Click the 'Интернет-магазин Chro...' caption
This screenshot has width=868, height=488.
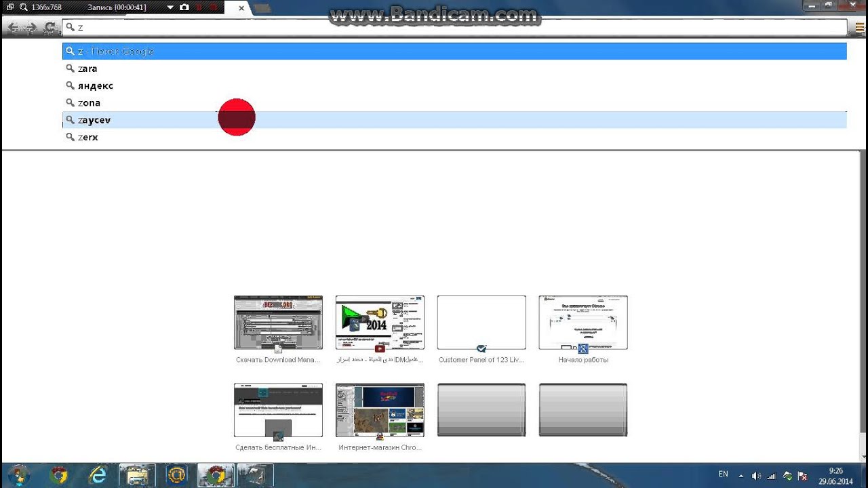click(380, 448)
